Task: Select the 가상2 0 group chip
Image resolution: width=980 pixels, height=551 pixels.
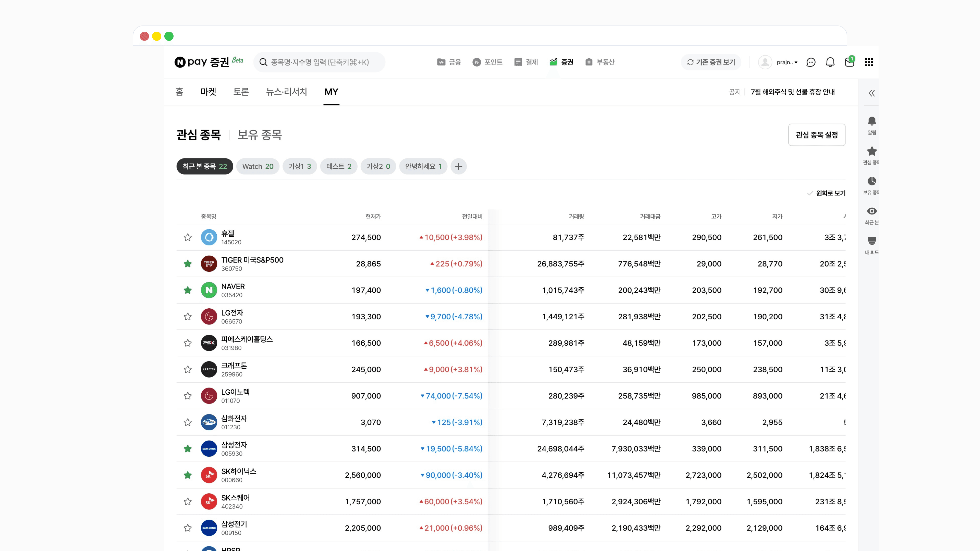Action: click(x=378, y=166)
